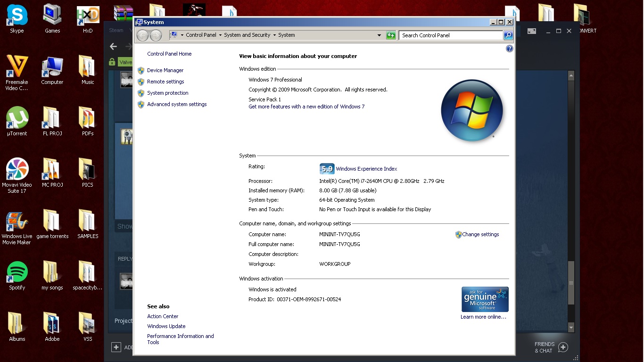Viewport: 644px width, 362px height.
Task: Expand the arrow before Control Panel breadcrumb
Action: pyautogui.click(x=182, y=35)
